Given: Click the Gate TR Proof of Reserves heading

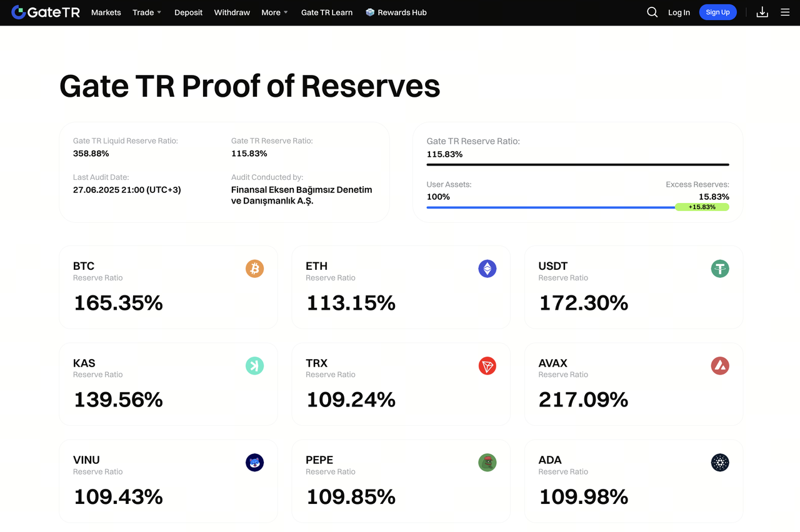Looking at the screenshot, I should [250, 86].
